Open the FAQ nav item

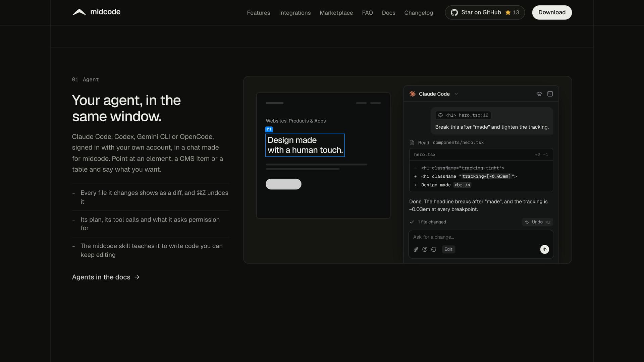pyautogui.click(x=367, y=13)
